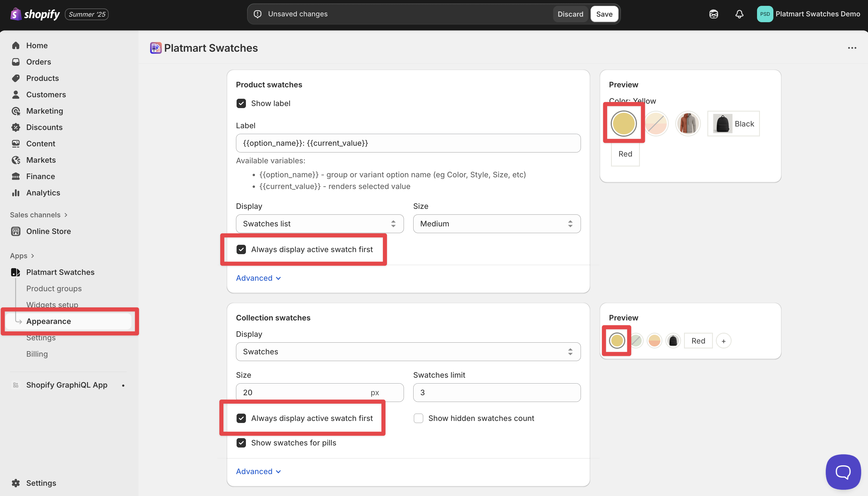868x496 pixels.
Task: Select the orange swatch in collection preview
Action: 654,341
